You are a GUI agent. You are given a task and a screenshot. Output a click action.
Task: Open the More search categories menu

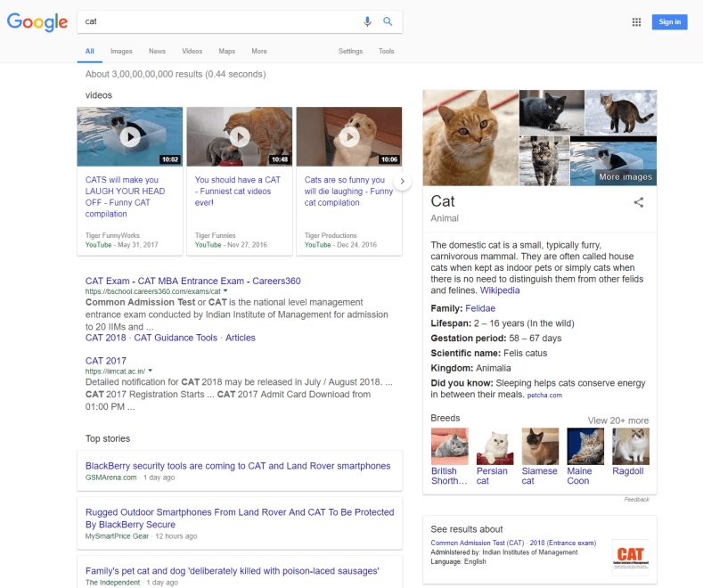pos(259,51)
